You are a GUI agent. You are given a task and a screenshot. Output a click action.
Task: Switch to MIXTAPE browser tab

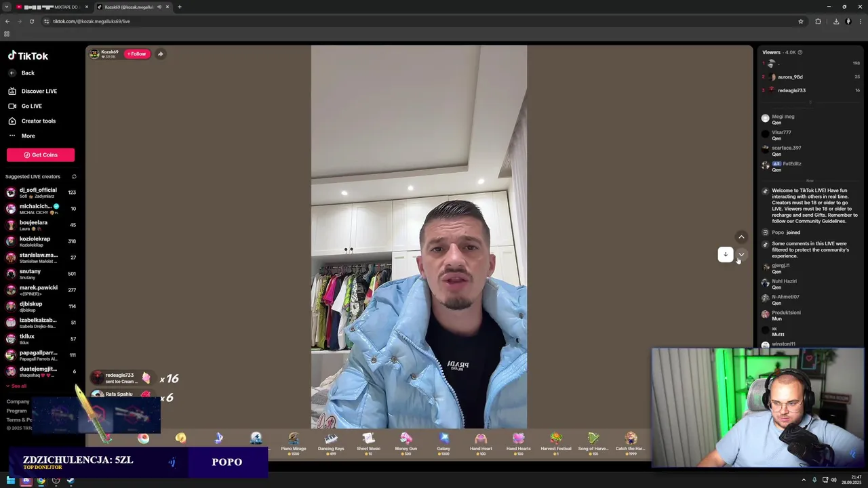(x=52, y=7)
